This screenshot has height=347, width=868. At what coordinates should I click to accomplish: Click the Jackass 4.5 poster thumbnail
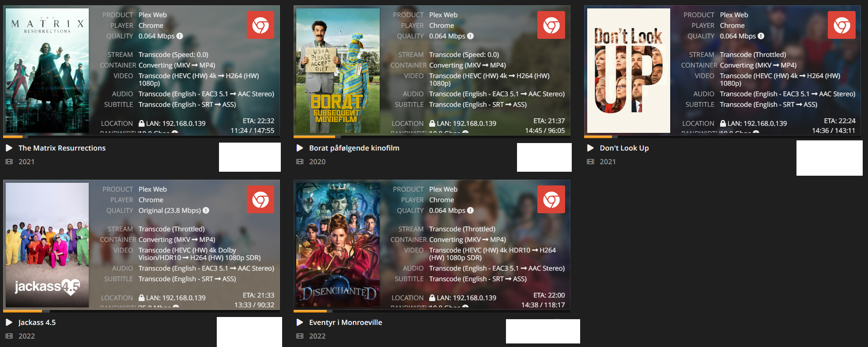click(47, 245)
